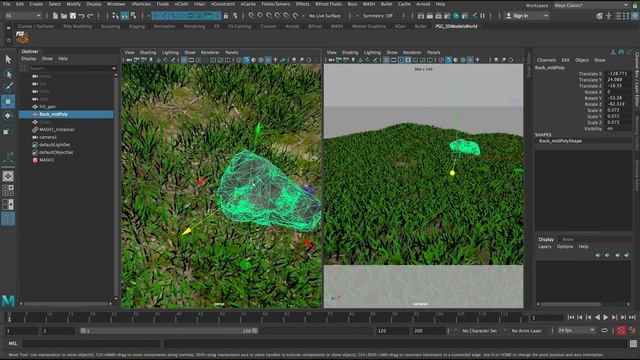The height and width of the screenshot is (360, 640).
Task: Click the Undo arrow icon
Action: 81,16
